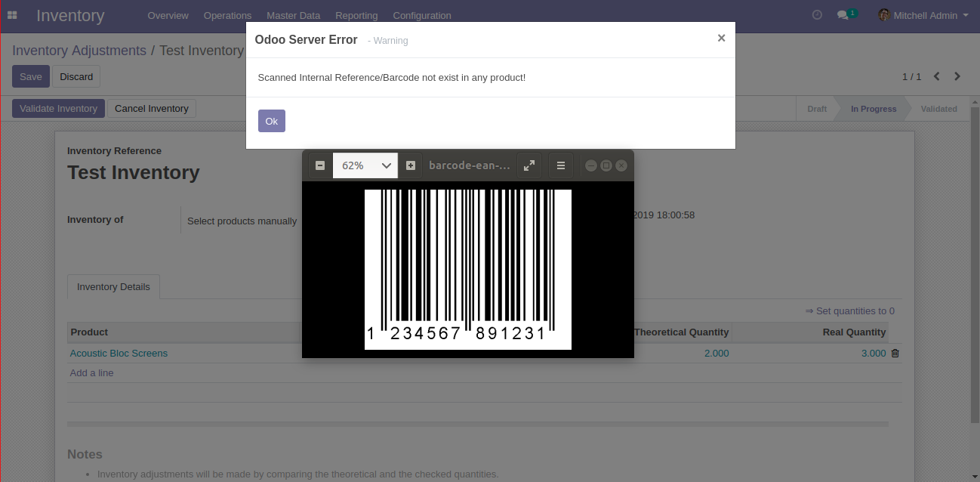Click the barcode image in viewer

(x=468, y=270)
